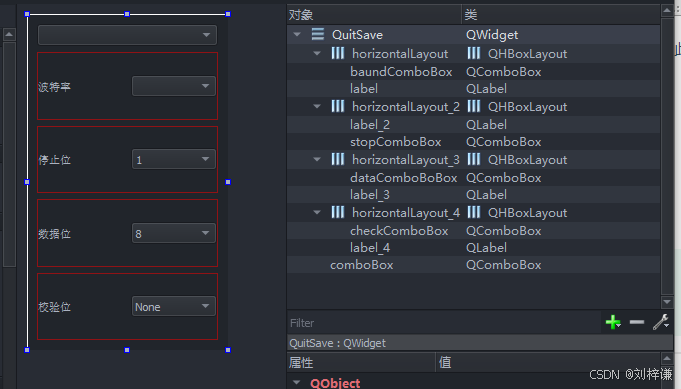Click QHBoxLayout class icon in horizontalLayout_2 row
The width and height of the screenshot is (681, 389).
[x=474, y=106]
